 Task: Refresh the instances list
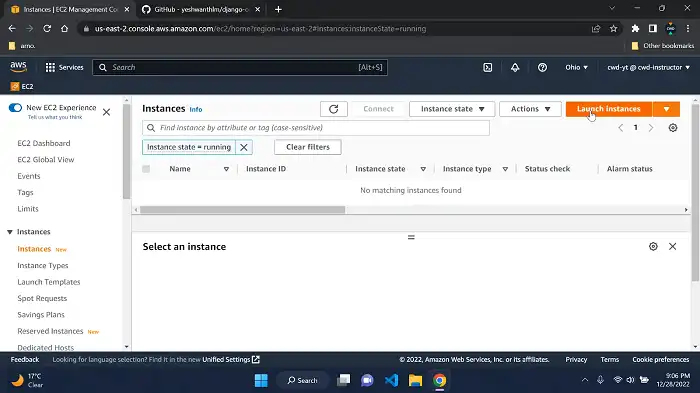(333, 109)
